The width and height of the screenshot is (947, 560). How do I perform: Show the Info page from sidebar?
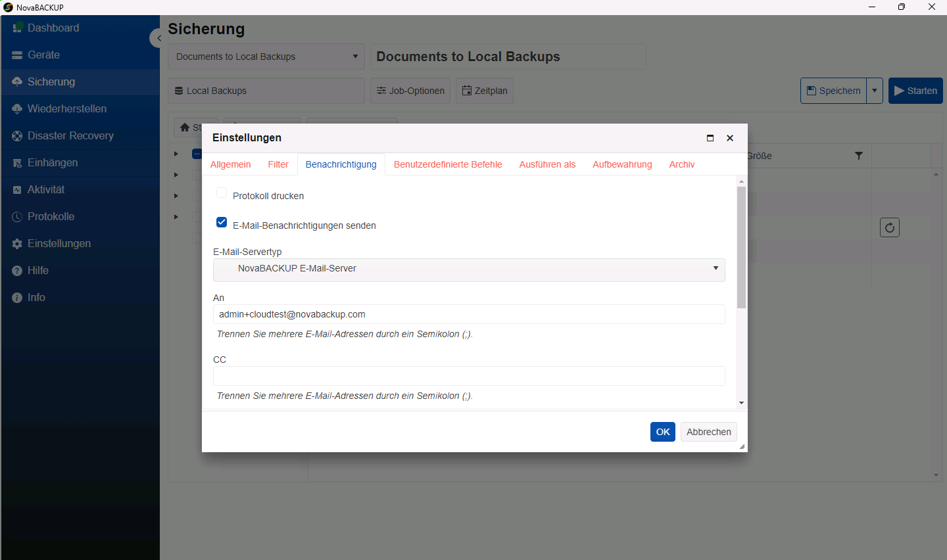click(80, 298)
